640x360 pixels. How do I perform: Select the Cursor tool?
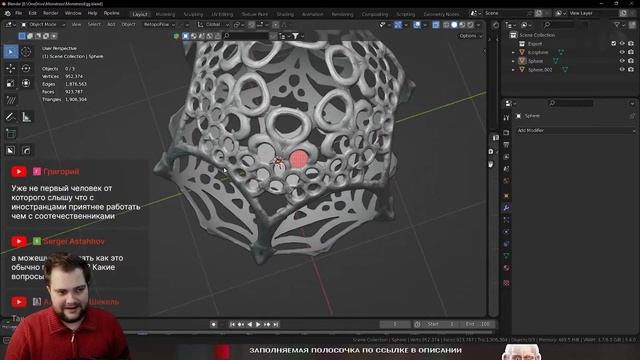coord(26,52)
